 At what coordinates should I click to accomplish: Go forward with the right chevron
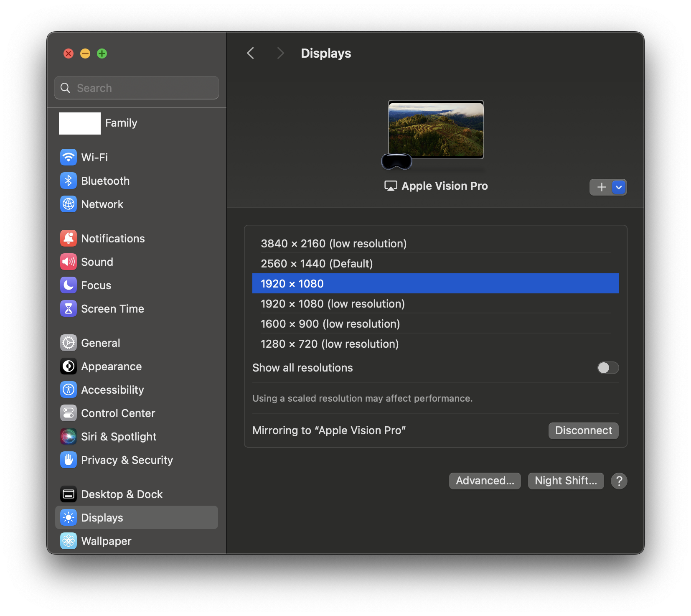click(x=280, y=53)
